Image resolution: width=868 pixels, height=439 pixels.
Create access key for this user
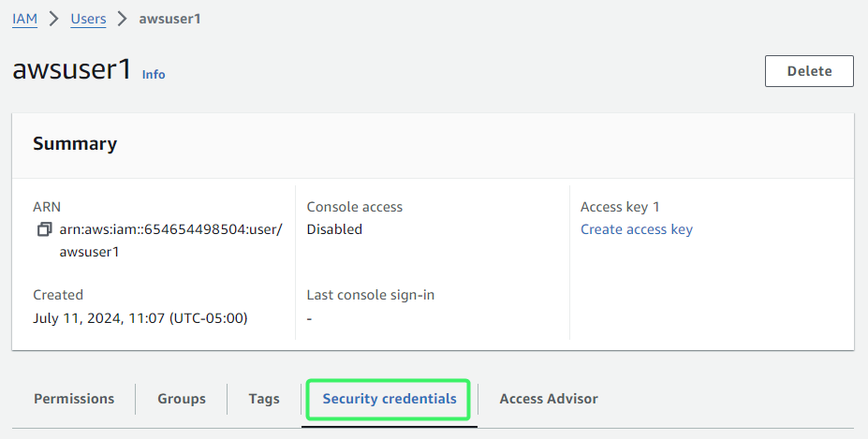click(x=636, y=229)
